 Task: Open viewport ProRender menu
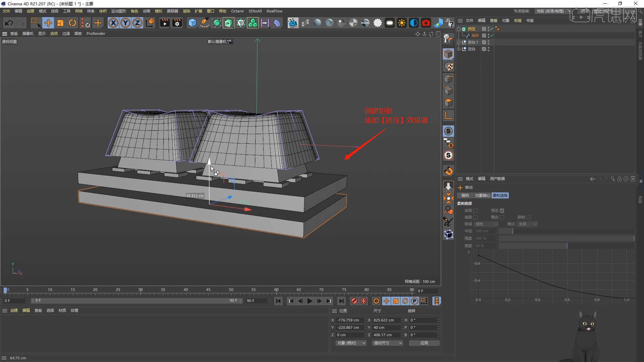[x=96, y=34]
